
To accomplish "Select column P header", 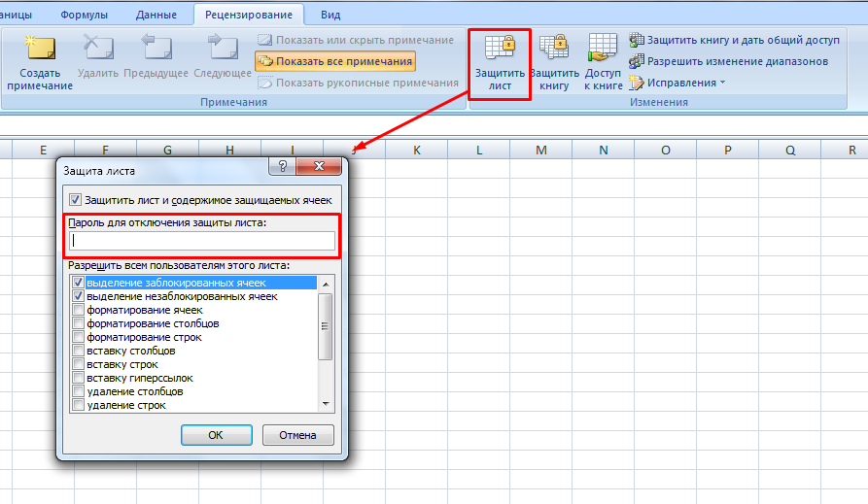I will click(728, 150).
